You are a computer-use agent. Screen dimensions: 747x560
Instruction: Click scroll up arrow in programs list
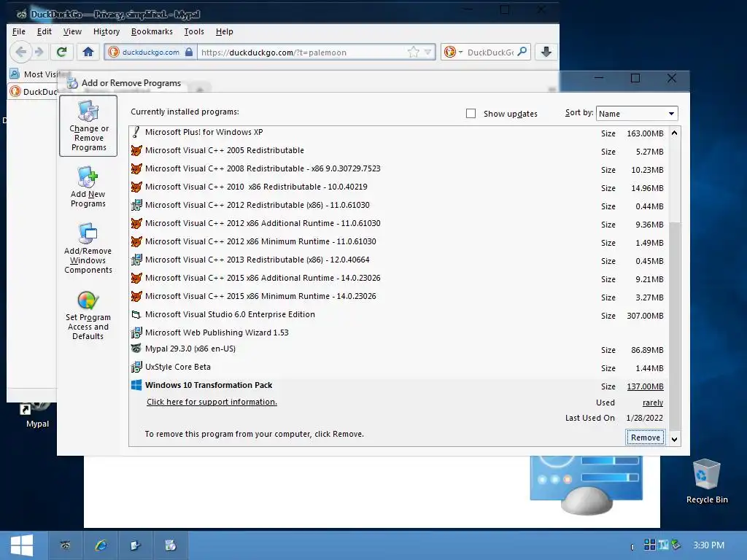[674, 133]
